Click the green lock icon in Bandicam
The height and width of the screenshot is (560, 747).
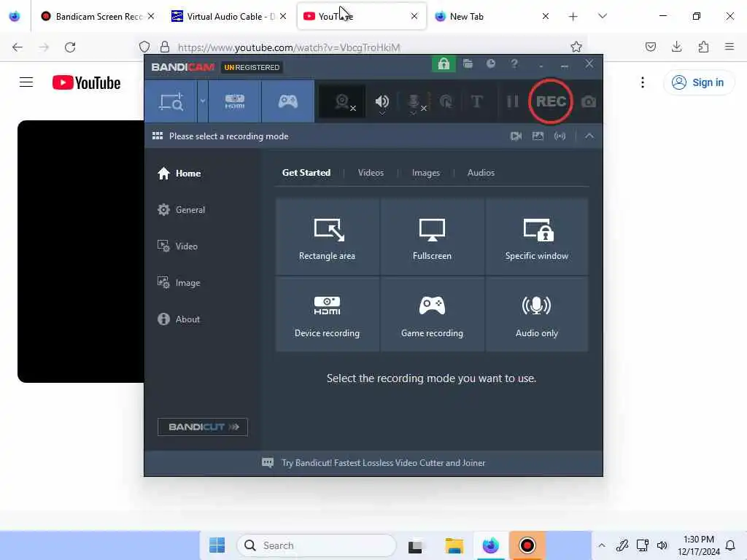[444, 64]
